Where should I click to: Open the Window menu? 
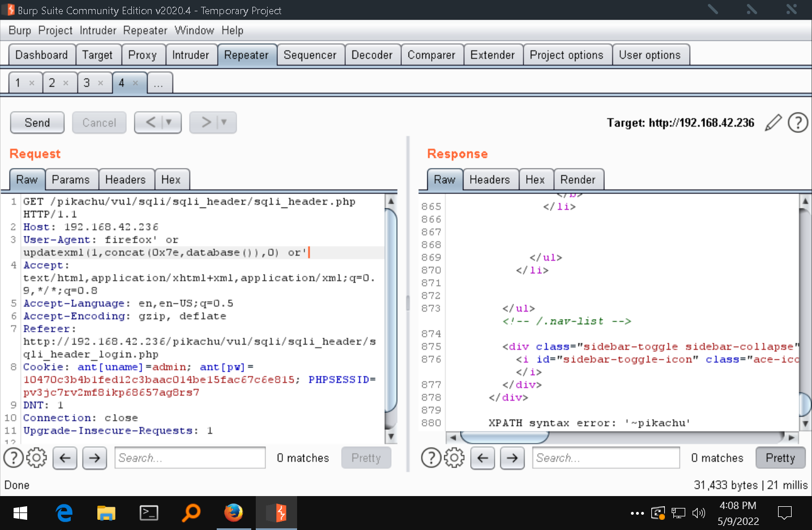point(194,31)
